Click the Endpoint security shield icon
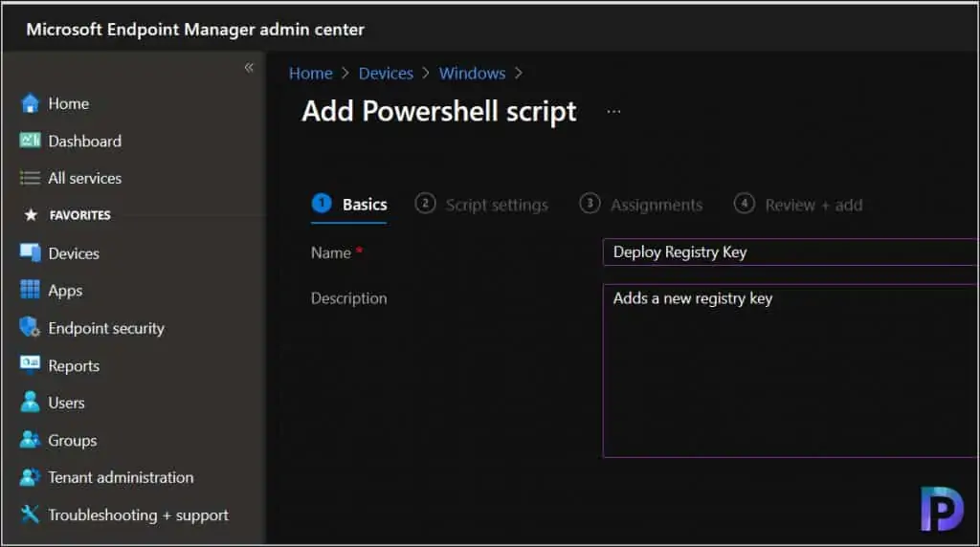This screenshot has height=547, width=980. pyautogui.click(x=30, y=327)
